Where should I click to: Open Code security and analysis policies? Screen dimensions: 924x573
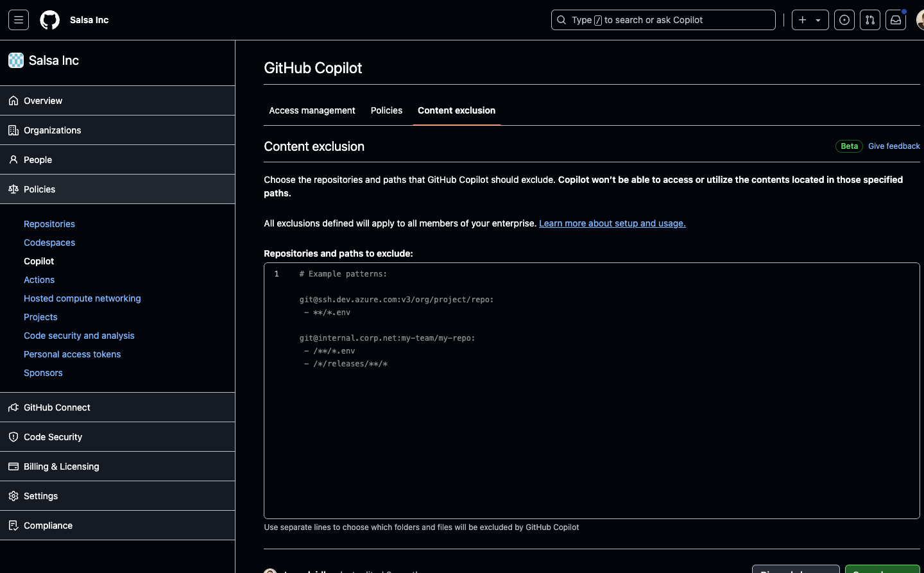(79, 336)
